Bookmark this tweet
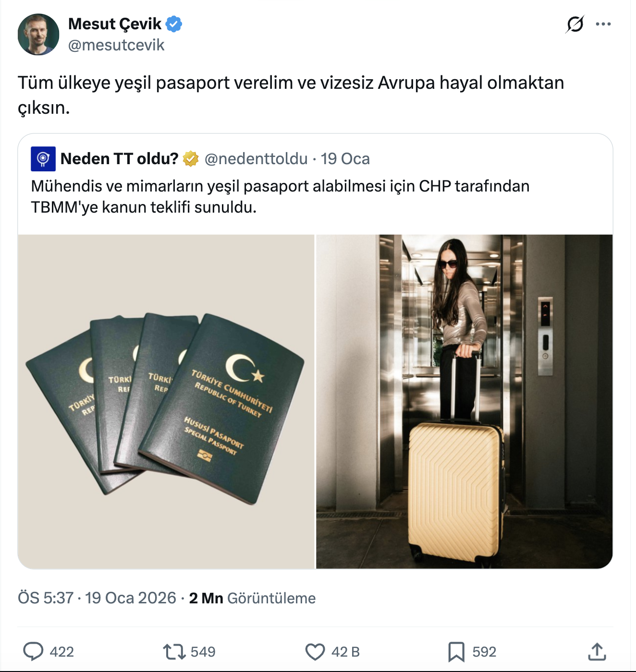This screenshot has height=672, width=636. (456, 651)
